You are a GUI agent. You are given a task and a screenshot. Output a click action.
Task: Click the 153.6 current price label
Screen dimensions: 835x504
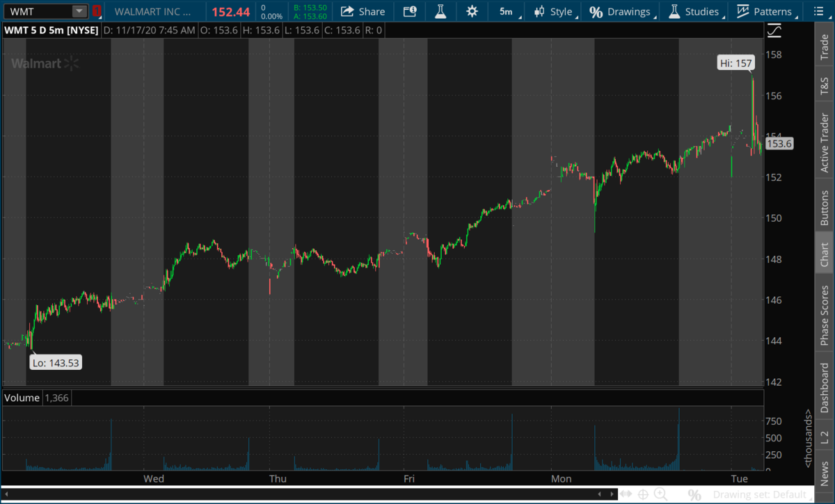coord(779,144)
